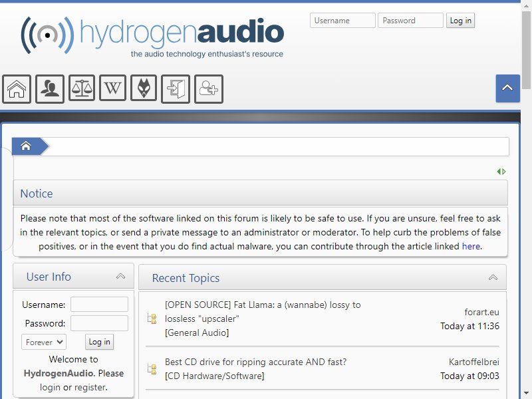Click the hydrogenaudio logo
This screenshot has width=532, height=399.
coord(152,37)
